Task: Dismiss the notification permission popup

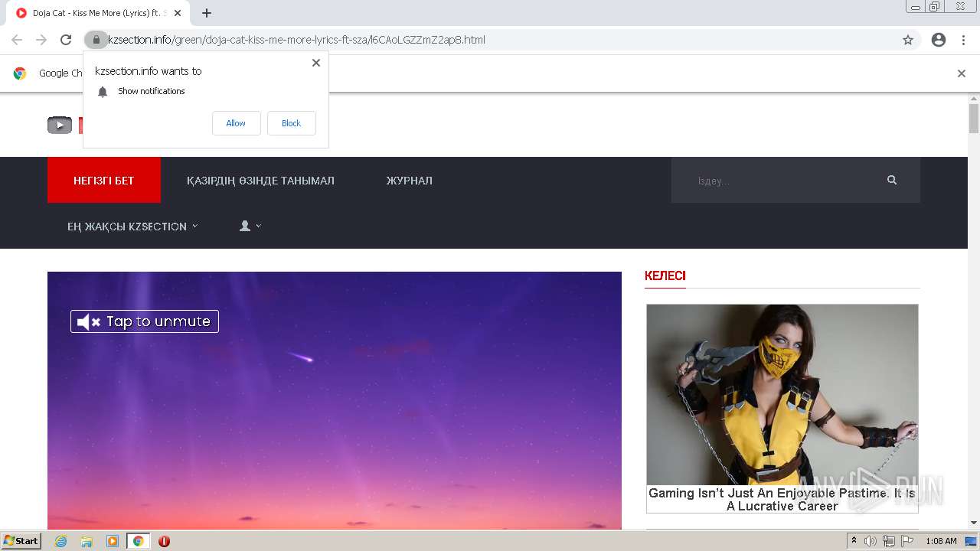Action: click(x=315, y=63)
